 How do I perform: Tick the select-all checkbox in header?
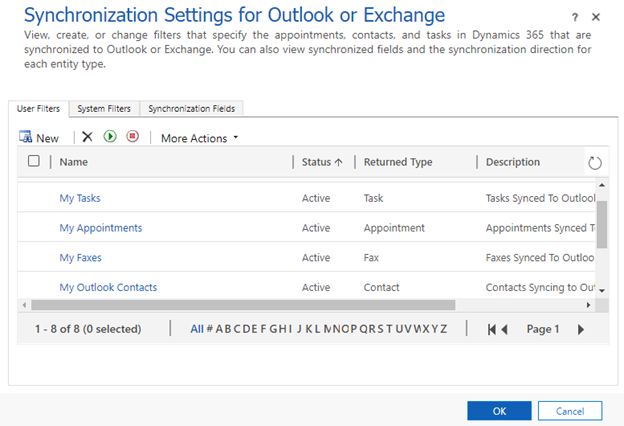[34, 161]
